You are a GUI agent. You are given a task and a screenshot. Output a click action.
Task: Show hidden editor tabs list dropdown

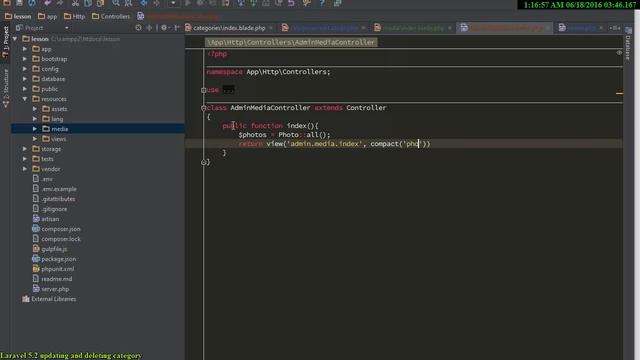pos(614,28)
